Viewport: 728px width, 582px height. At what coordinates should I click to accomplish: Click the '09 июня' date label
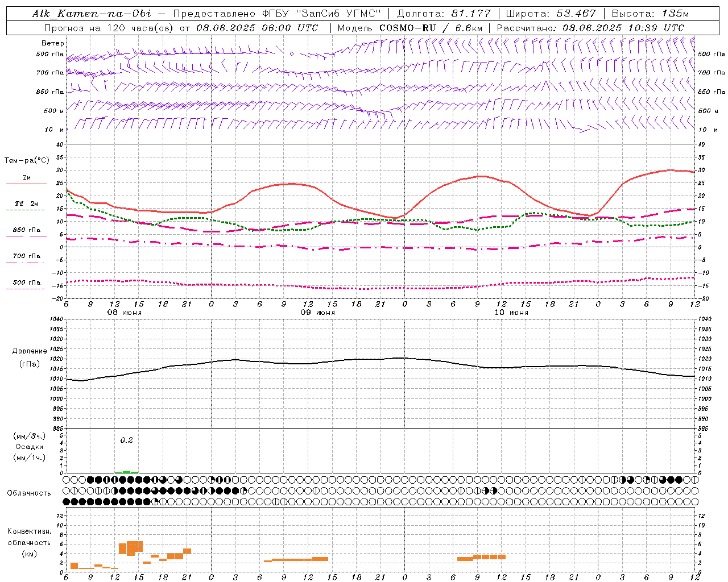pos(318,313)
